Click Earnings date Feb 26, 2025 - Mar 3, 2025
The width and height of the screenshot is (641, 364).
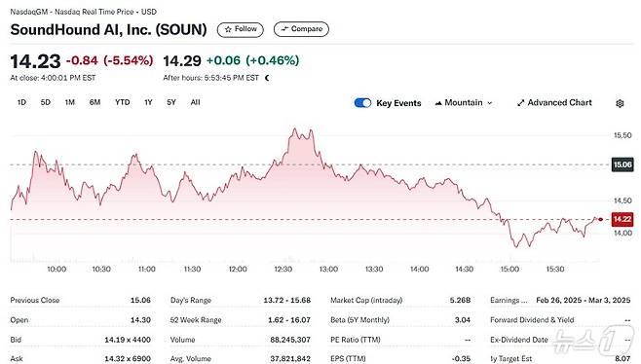coord(584,301)
